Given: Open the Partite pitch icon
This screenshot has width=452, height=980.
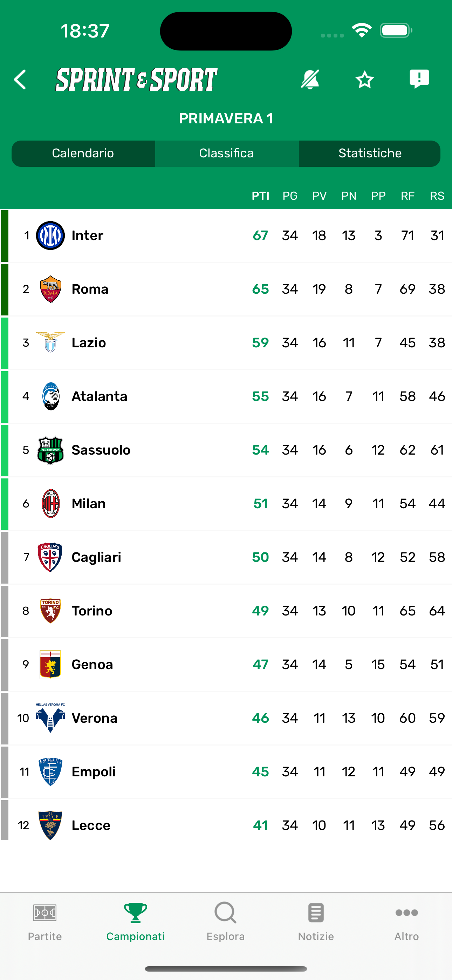Looking at the screenshot, I should click(x=45, y=912).
